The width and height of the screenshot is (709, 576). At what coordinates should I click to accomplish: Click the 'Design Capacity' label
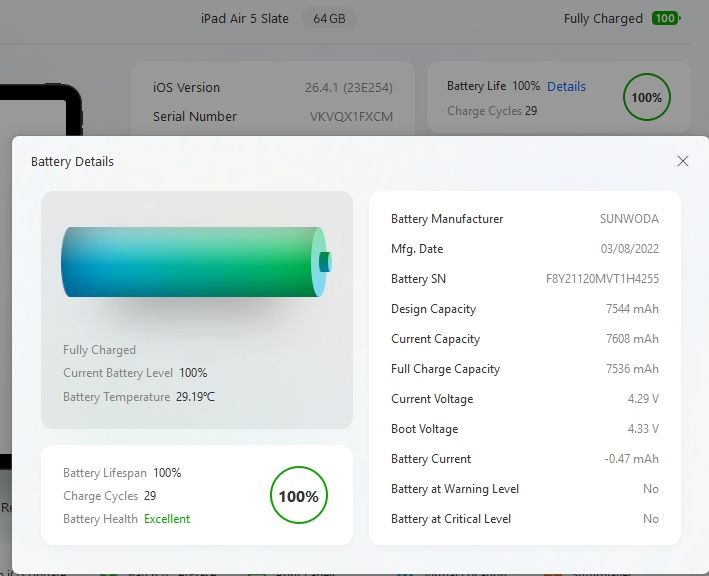(434, 309)
